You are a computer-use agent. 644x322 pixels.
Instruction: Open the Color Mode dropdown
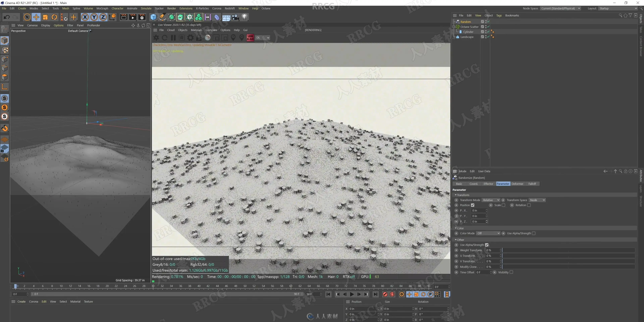point(488,233)
